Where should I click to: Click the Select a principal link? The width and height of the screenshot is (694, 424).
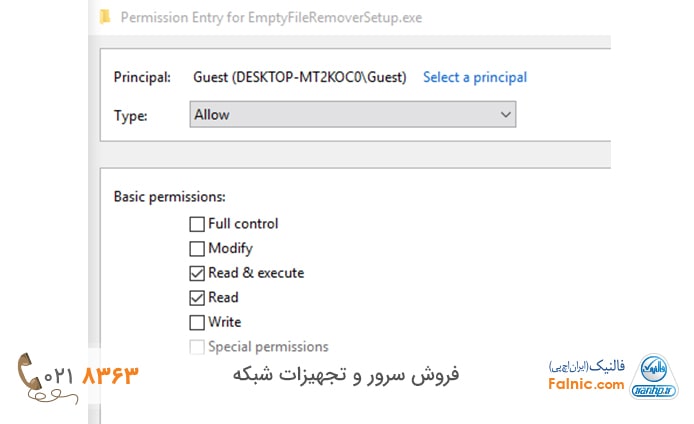click(475, 77)
